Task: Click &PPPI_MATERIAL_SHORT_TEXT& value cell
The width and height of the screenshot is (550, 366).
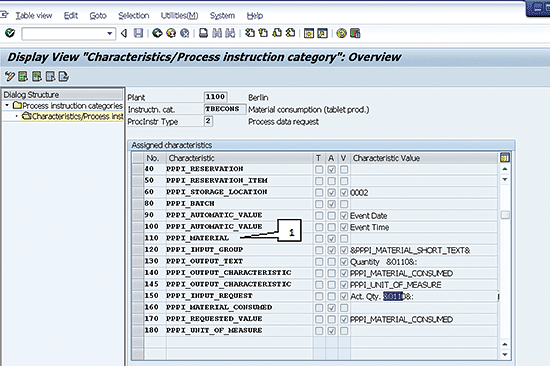Action: [x=424, y=250]
